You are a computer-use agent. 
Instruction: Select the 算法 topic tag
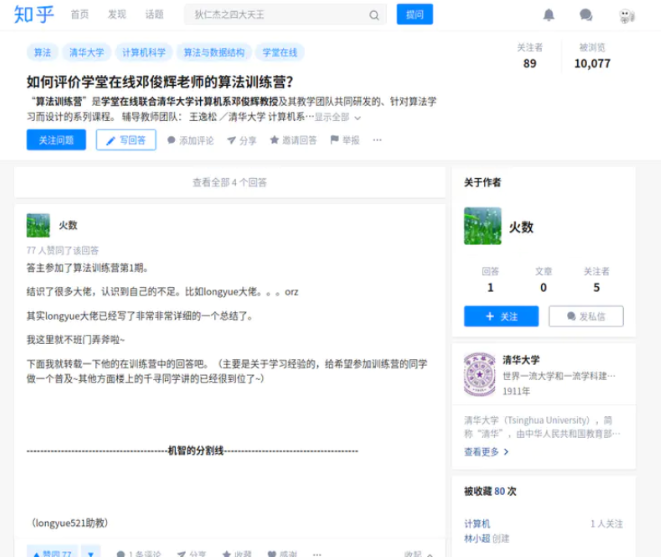pyautogui.click(x=42, y=53)
